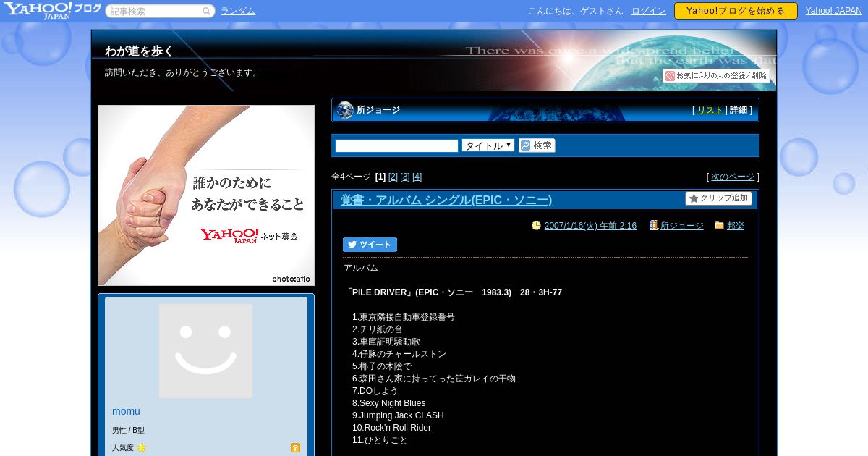This screenshot has width=868, height=456.
Task: Click the track 10.Rock'n Roll Rider text
Action: (x=391, y=428)
